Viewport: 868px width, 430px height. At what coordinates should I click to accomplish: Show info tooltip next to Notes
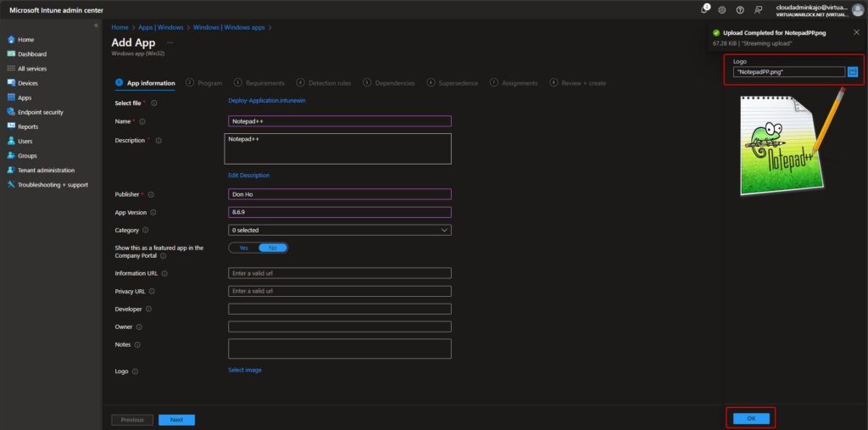tap(137, 344)
